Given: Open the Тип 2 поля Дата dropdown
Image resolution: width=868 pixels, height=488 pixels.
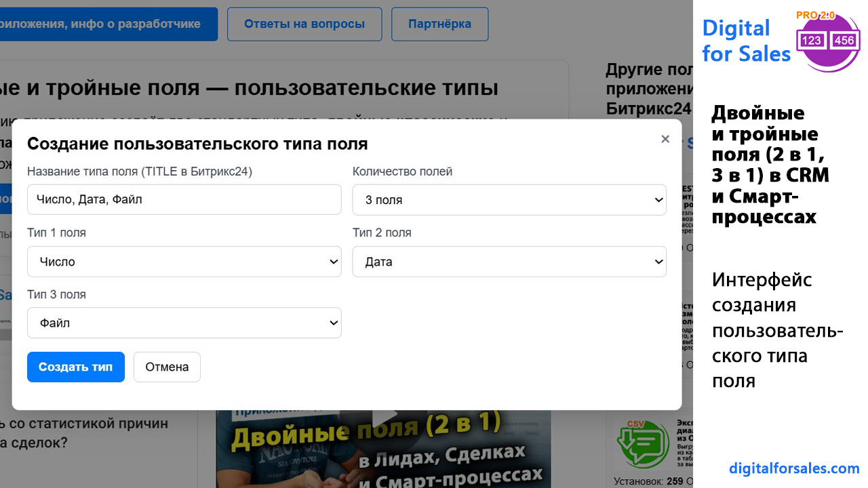Looking at the screenshot, I should 509,262.
